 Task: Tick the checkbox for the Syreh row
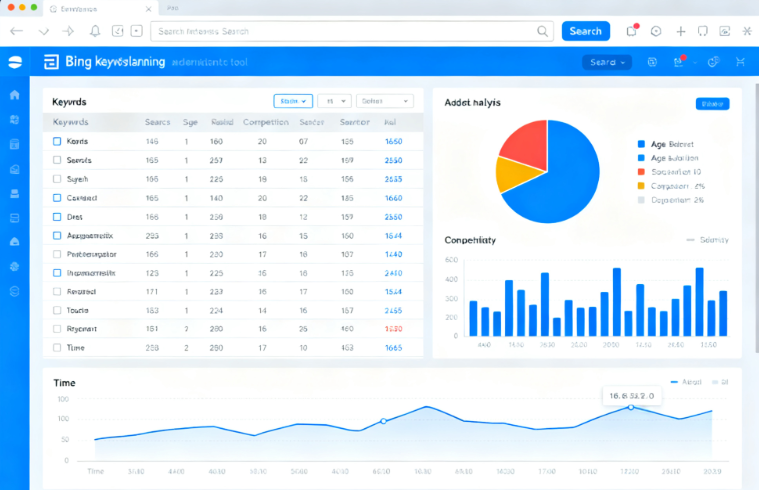click(57, 179)
